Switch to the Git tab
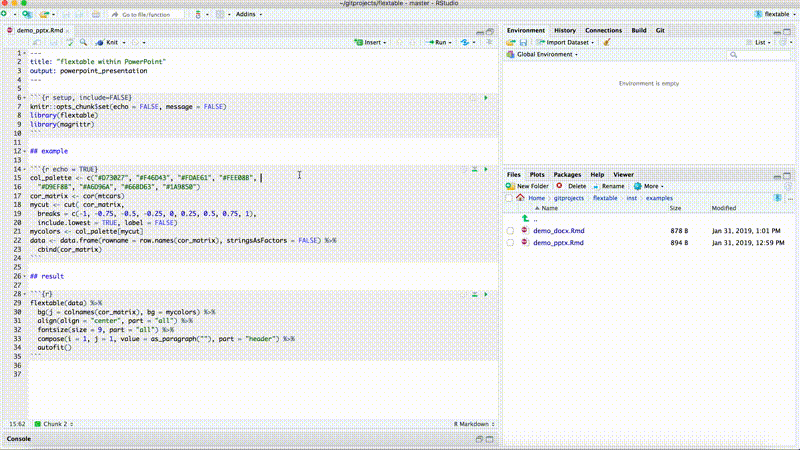The height and width of the screenshot is (450, 800). pos(660,31)
